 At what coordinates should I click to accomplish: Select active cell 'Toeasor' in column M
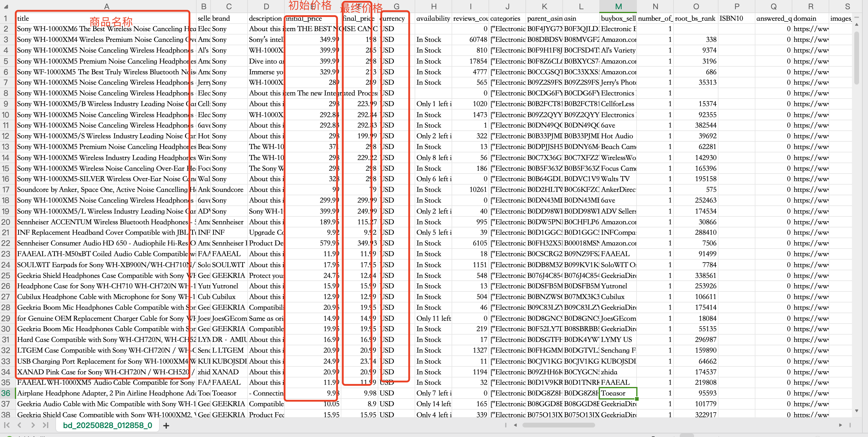pos(618,393)
